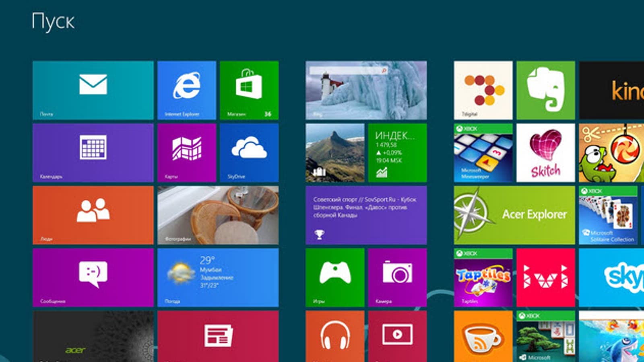Viewport: 644px width, 362px height.
Task: Open the Календарь calendar tile
Action: click(93, 153)
